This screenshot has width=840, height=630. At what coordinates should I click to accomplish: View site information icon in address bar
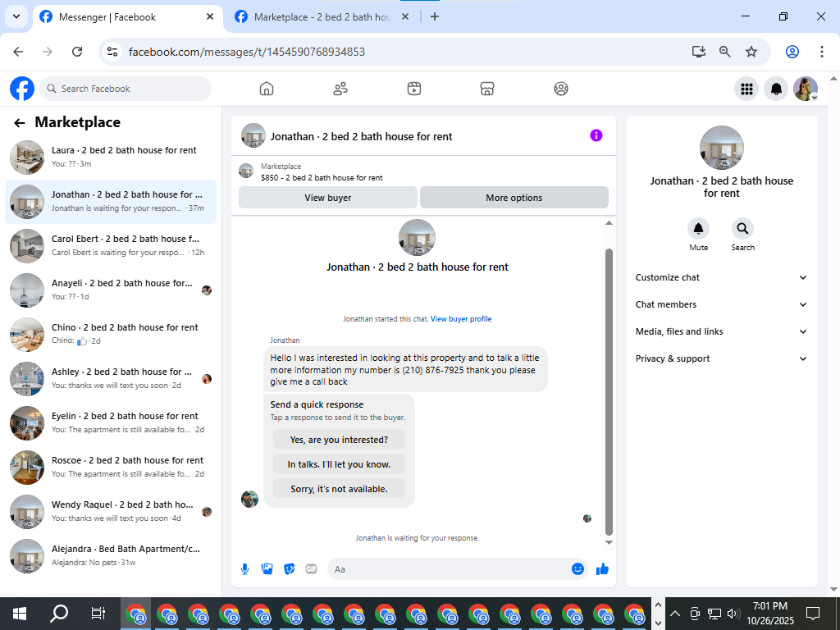112,52
